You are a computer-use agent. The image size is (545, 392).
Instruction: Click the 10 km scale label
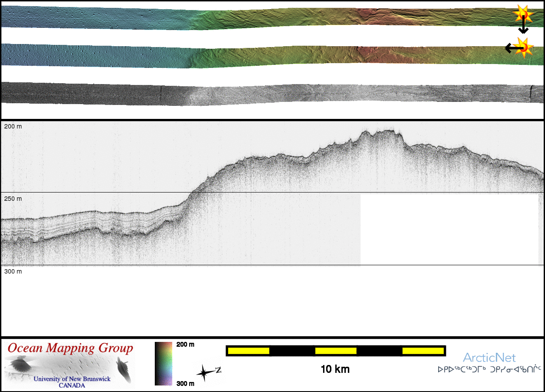tap(335, 369)
